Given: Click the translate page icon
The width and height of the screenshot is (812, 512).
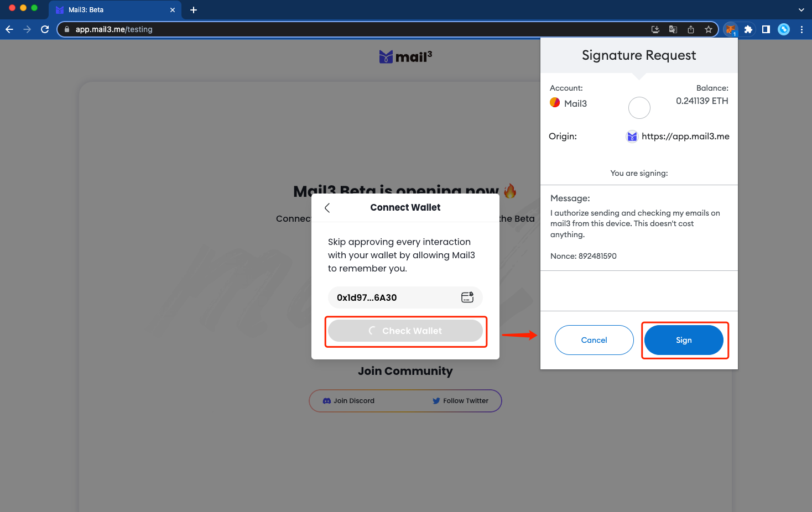Looking at the screenshot, I should [673, 29].
